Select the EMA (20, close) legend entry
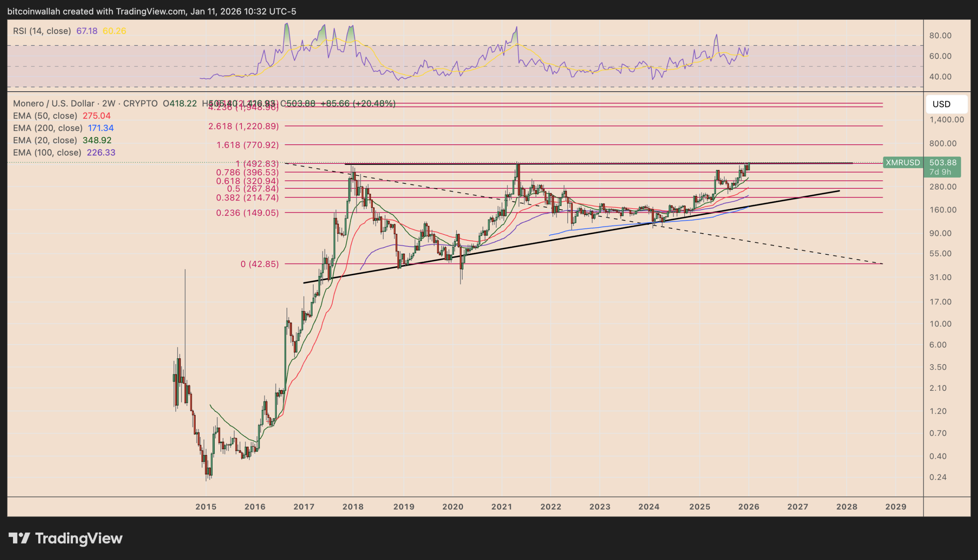The width and height of the screenshot is (978, 560). click(x=46, y=140)
